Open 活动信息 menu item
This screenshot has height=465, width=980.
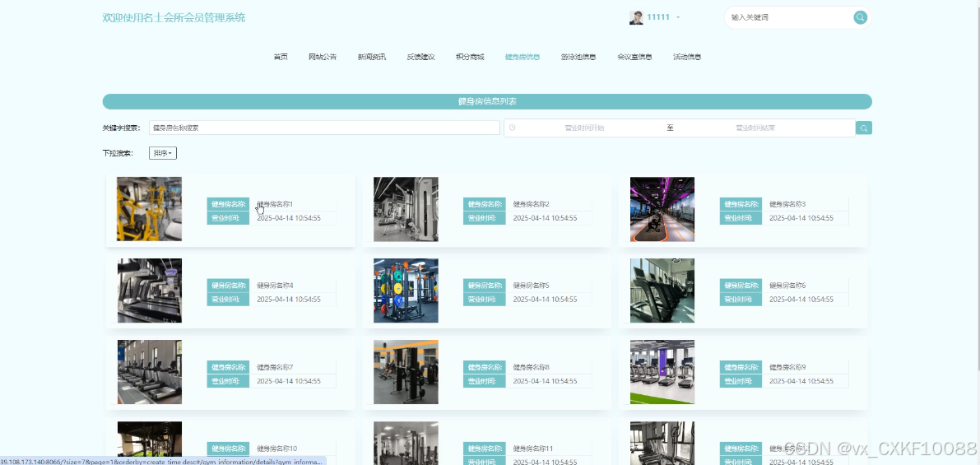coord(687,57)
